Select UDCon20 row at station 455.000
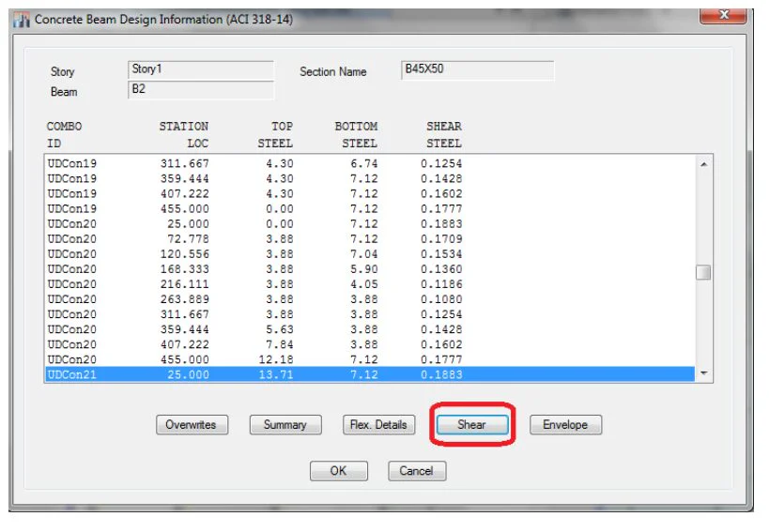This screenshot has height=532, width=769. (370, 359)
